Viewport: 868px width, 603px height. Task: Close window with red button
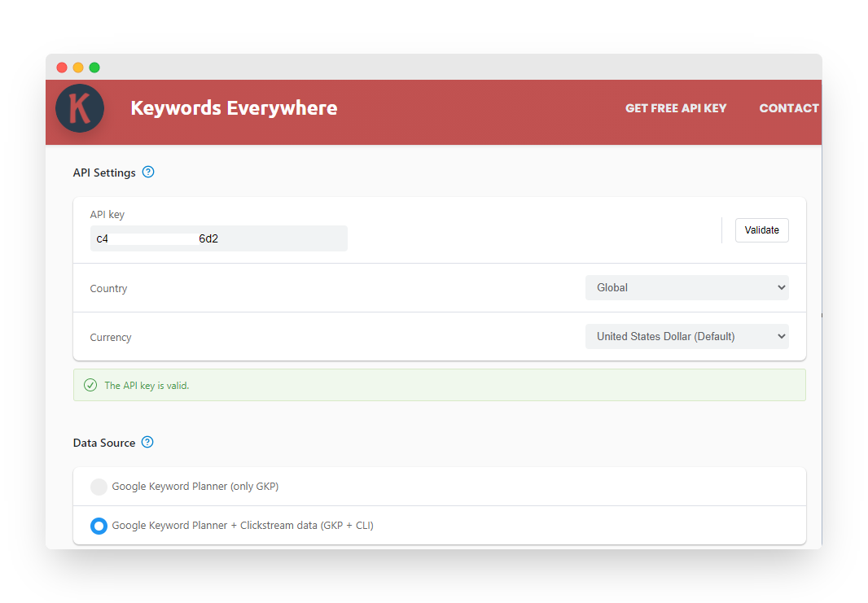point(62,68)
